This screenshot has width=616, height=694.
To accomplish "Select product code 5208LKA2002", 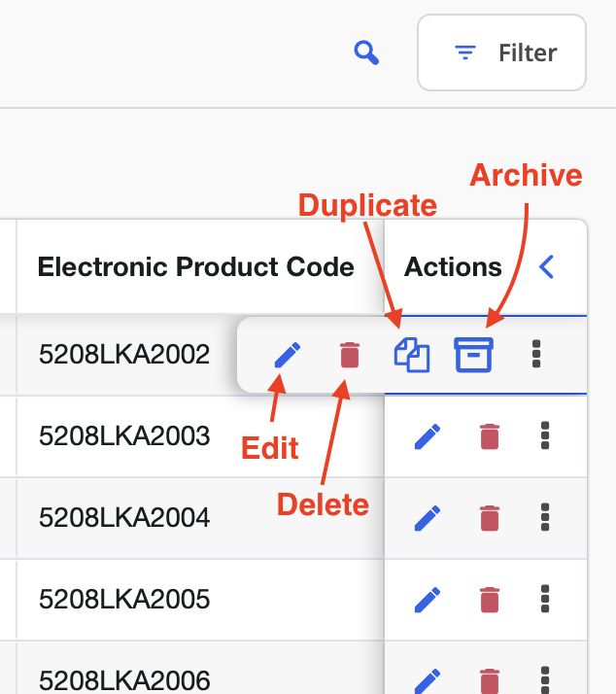I will point(124,355).
